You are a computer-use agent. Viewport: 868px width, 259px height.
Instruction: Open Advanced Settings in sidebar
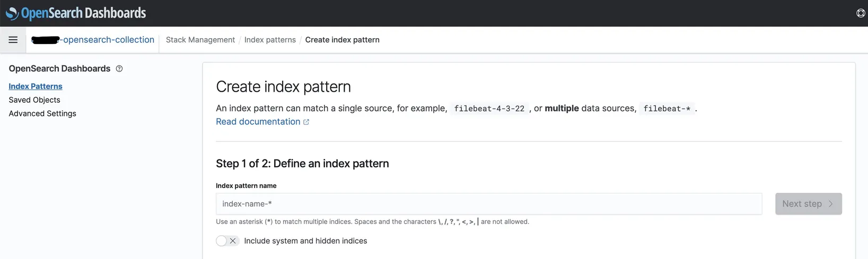pyautogui.click(x=42, y=114)
